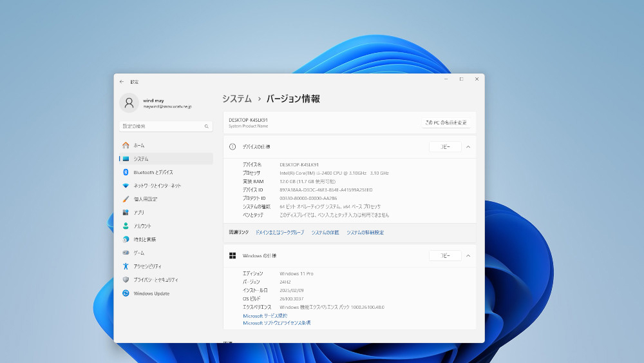Screen dimensions: 644x363
Task: Open 個人用設定 paintbrush icon
Action: (x=126, y=199)
